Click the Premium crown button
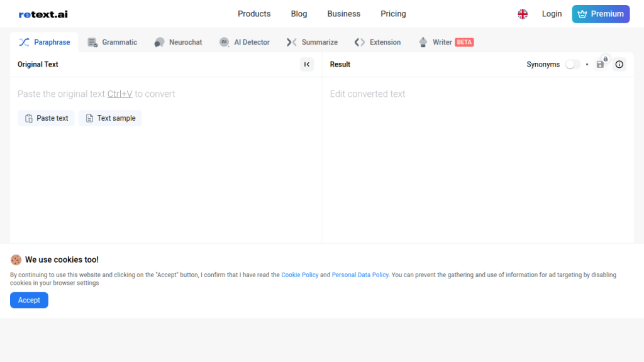The width and height of the screenshot is (644, 362). (601, 14)
